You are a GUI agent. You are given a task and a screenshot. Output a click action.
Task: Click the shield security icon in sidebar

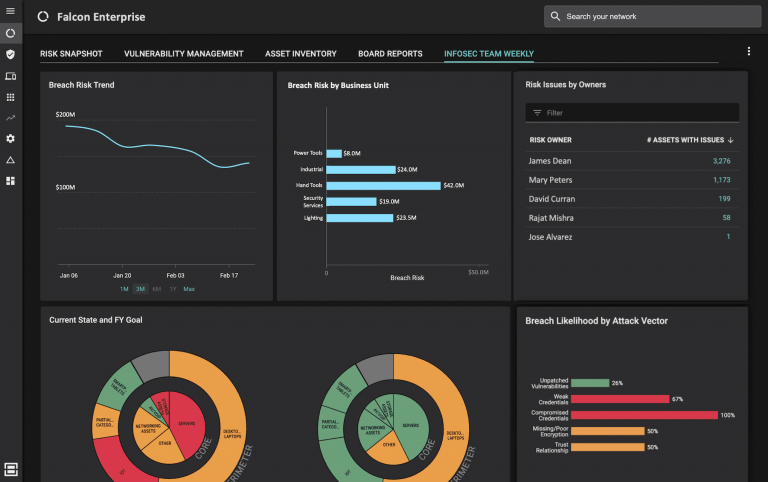[x=10, y=54]
